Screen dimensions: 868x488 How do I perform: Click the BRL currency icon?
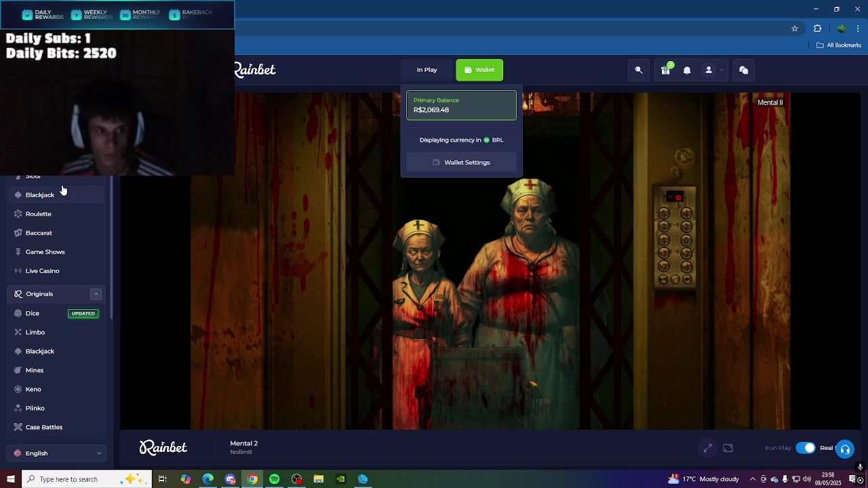[x=486, y=140]
